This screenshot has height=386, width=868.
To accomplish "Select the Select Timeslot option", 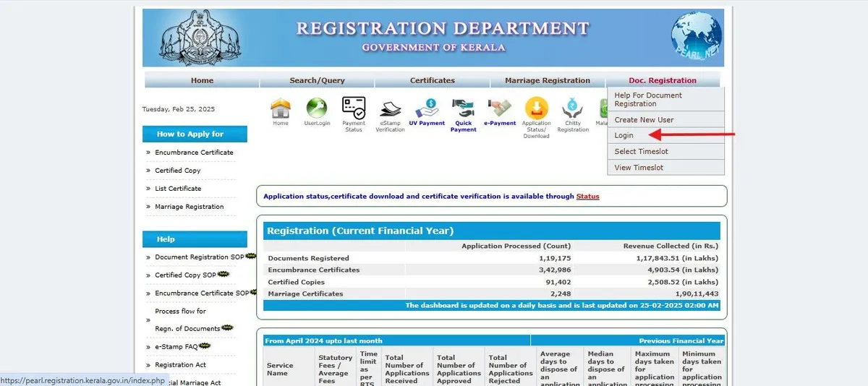I will click(x=641, y=152).
